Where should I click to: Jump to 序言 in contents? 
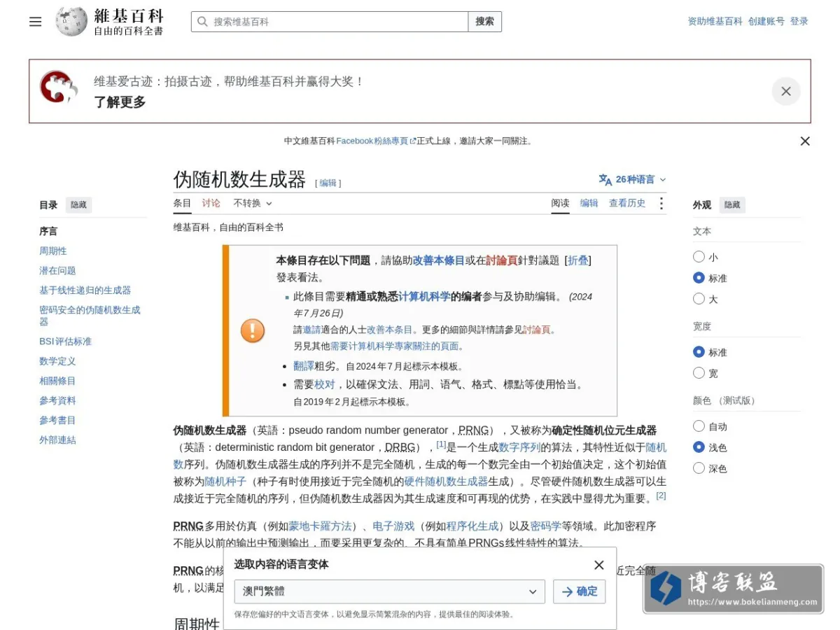(x=48, y=231)
